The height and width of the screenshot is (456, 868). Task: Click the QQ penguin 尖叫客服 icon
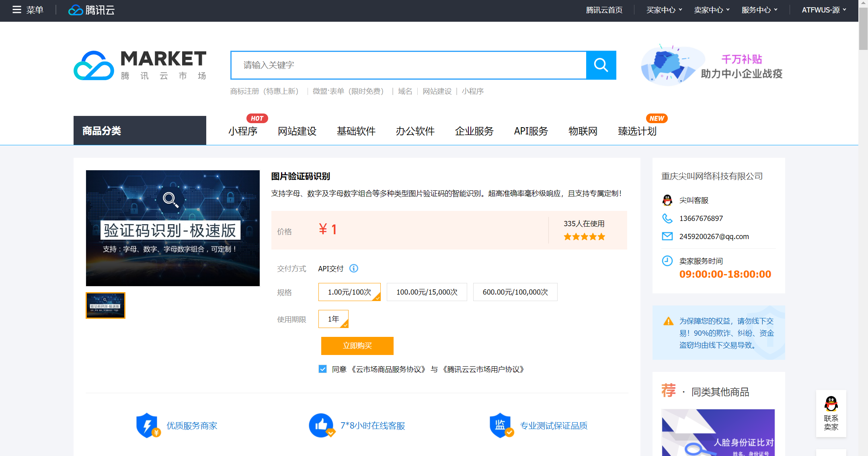667,200
